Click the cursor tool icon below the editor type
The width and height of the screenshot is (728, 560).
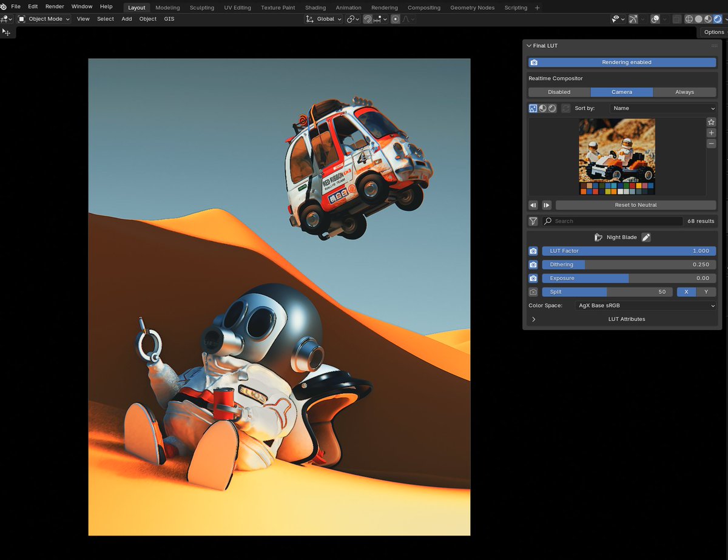click(6, 32)
